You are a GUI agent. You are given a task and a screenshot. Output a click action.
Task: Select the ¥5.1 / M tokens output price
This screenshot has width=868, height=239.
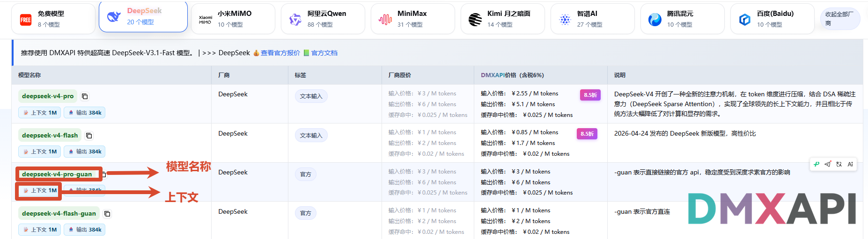click(533, 104)
